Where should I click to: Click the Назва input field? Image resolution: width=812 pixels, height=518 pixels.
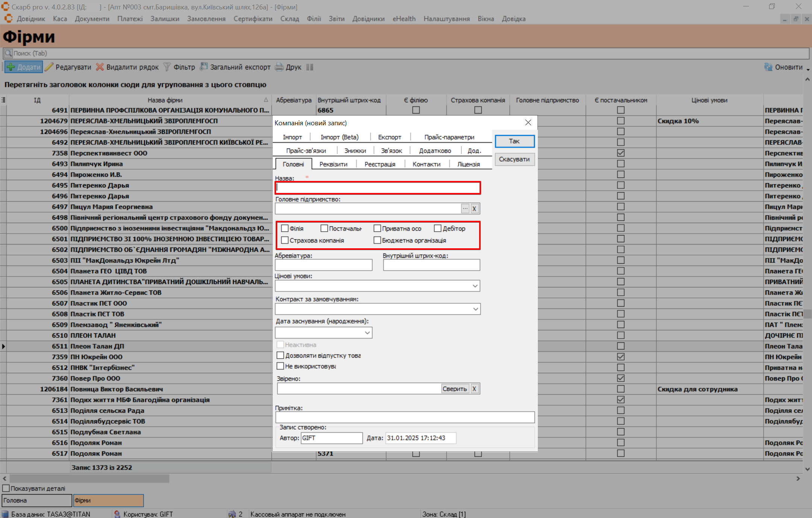coord(378,188)
